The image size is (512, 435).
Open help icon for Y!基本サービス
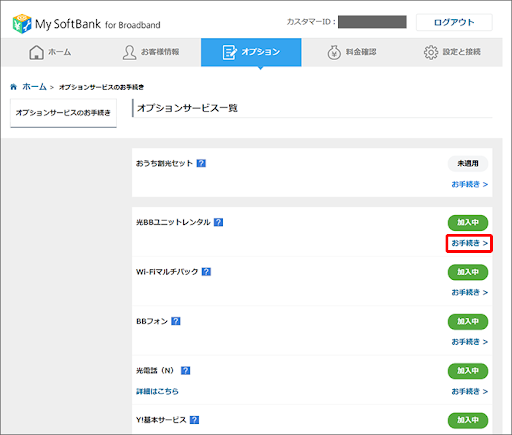[x=194, y=420]
